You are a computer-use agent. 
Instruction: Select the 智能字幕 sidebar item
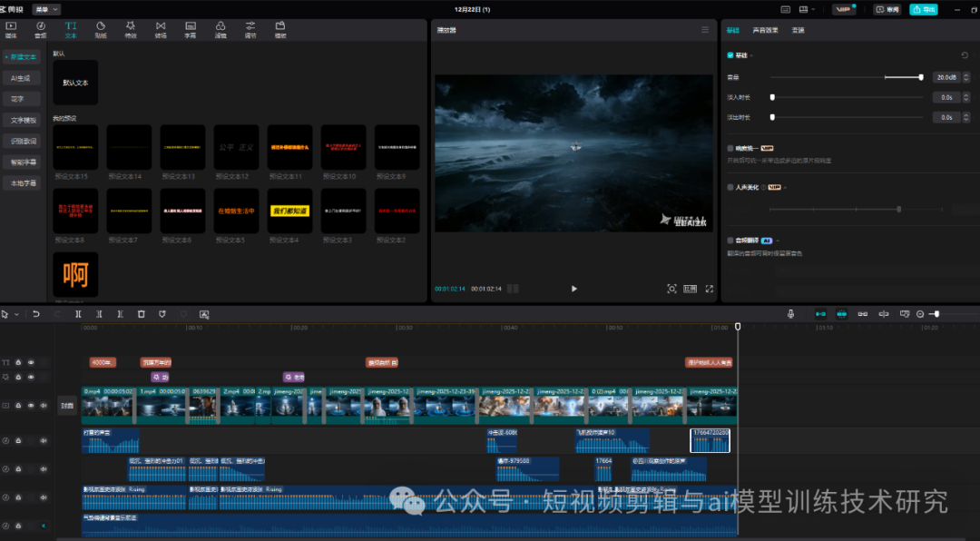(21, 162)
